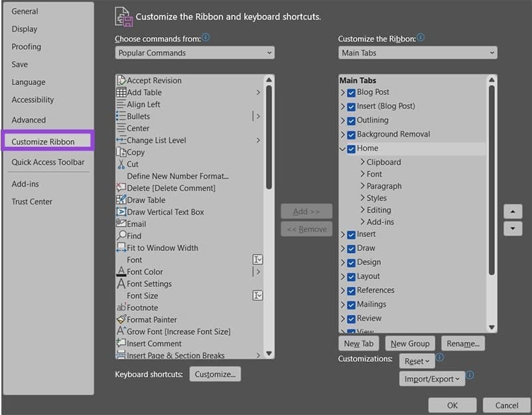532x415 pixels.
Task: Open the Choose commands from dropdown
Action: (194, 53)
